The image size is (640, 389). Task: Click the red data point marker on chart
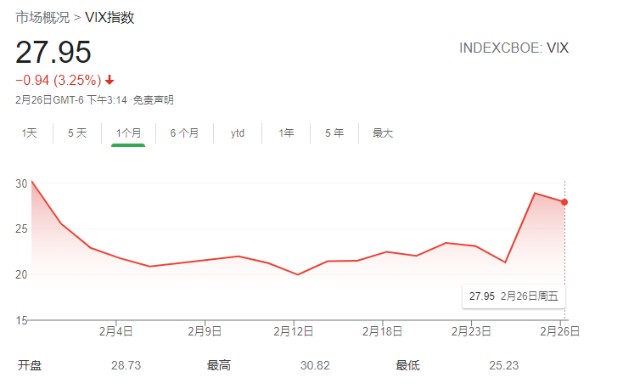(564, 202)
